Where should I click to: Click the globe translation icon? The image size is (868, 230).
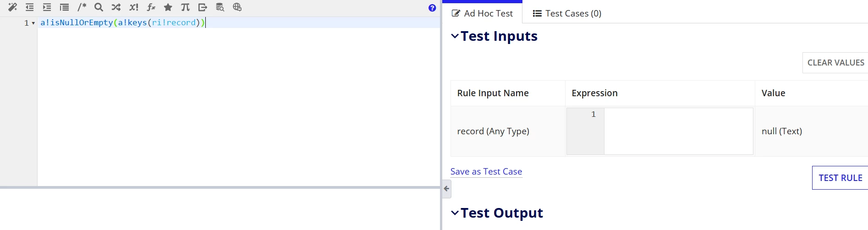[x=237, y=7]
